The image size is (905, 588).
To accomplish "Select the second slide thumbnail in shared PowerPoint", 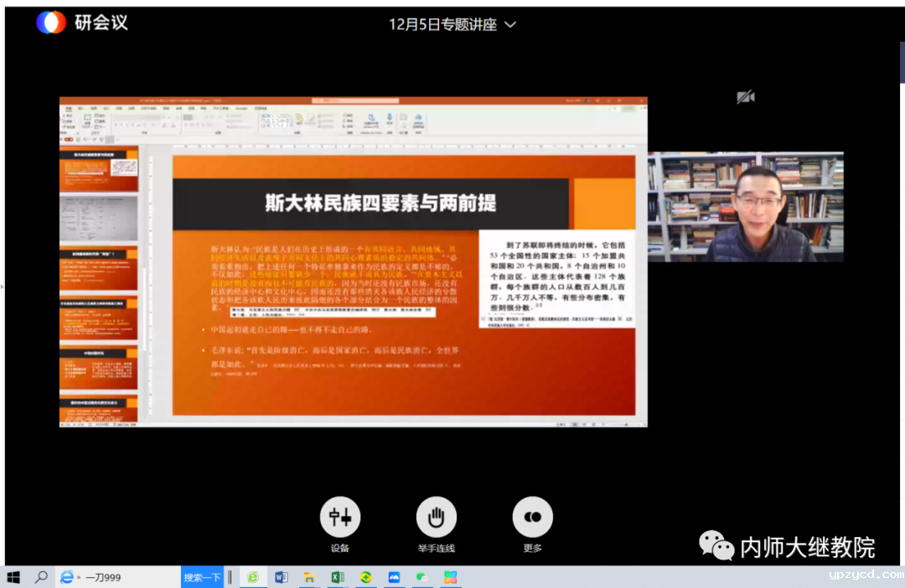I will [99, 219].
